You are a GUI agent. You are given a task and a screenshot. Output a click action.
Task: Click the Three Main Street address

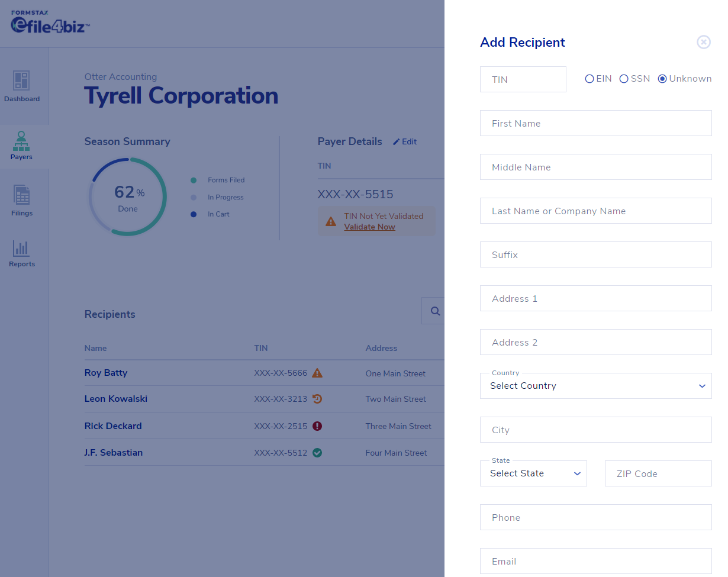pyautogui.click(x=399, y=426)
